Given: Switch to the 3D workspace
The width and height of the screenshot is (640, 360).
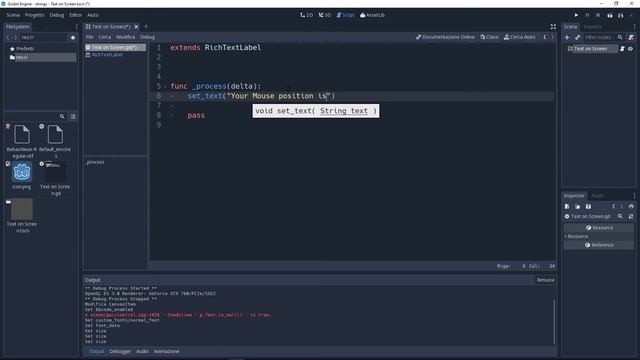Looking at the screenshot, I should pyautogui.click(x=325, y=15).
